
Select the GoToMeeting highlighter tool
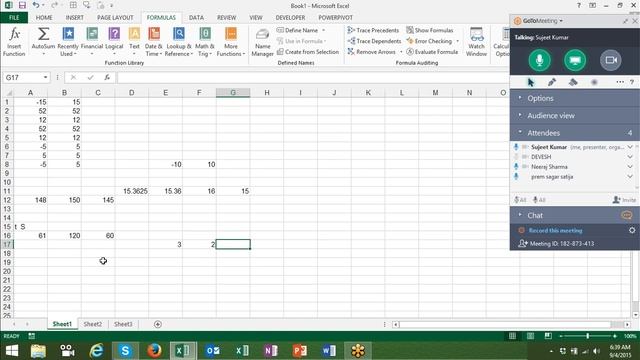pyautogui.click(x=573, y=82)
